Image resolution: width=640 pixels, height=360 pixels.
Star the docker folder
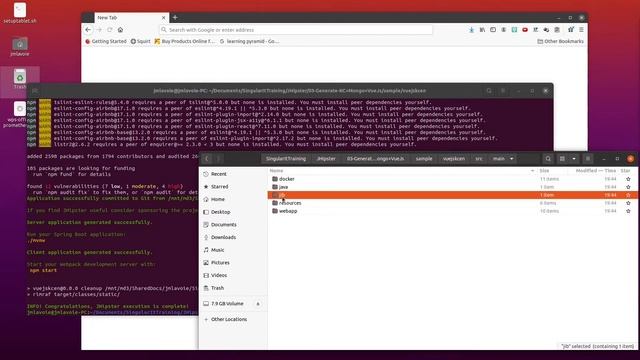pos(628,179)
